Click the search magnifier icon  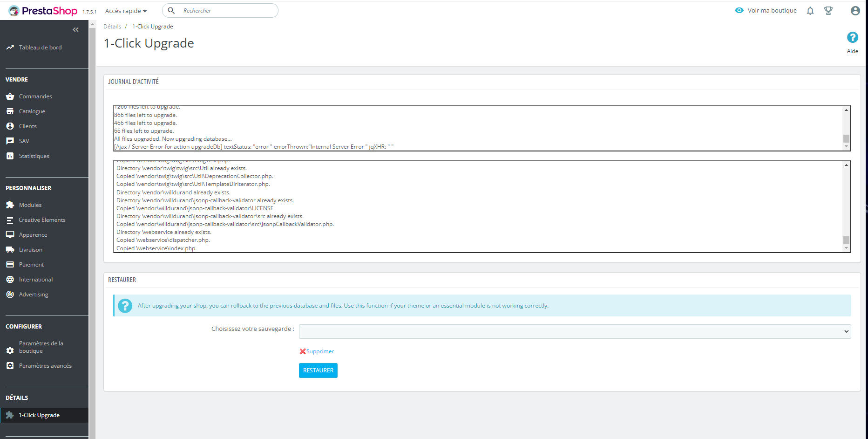click(171, 11)
